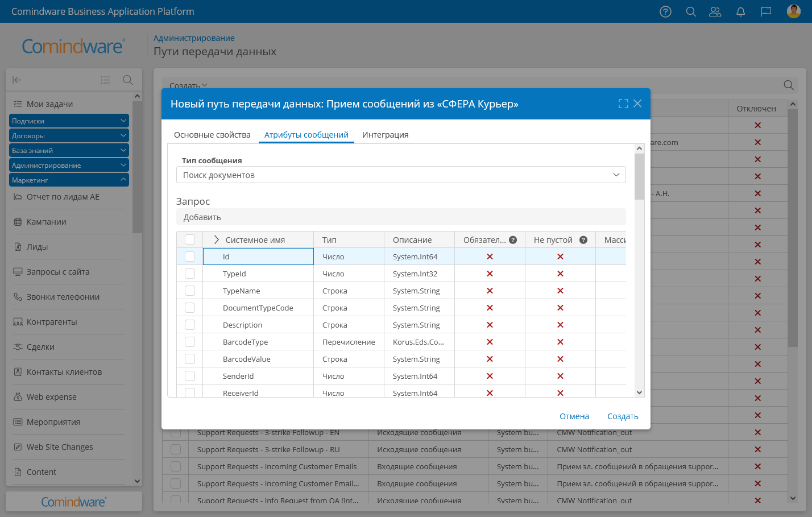Toggle select-all checkbox in attributes table header
The height and width of the screenshot is (517, 812).
pos(190,239)
